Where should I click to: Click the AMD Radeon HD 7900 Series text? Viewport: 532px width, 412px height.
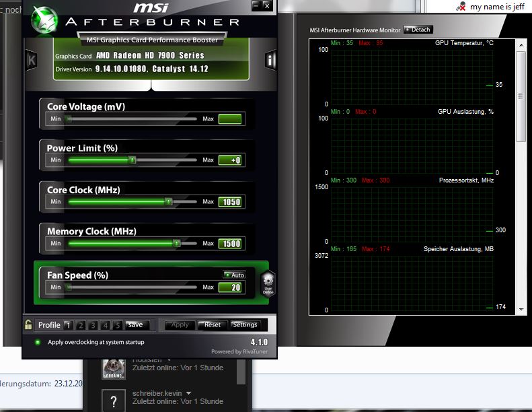pos(150,55)
